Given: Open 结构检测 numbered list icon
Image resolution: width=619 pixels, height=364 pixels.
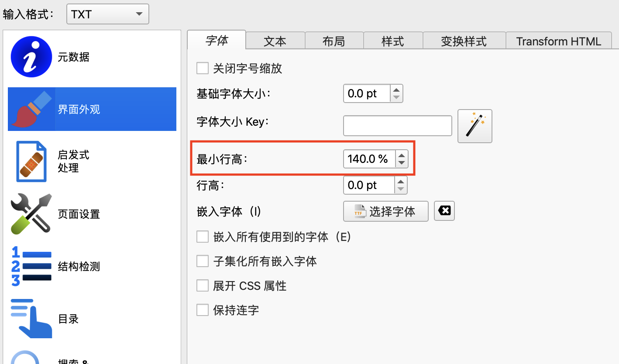Looking at the screenshot, I should [31, 266].
